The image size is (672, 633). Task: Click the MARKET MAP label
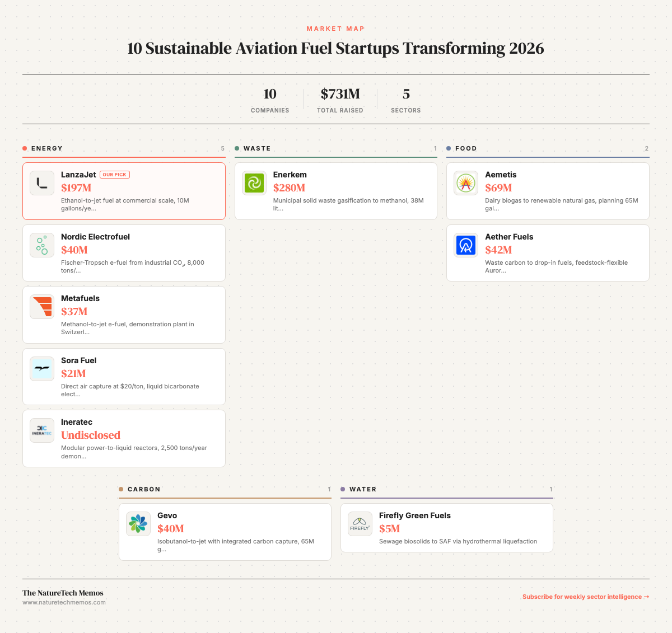(x=336, y=29)
